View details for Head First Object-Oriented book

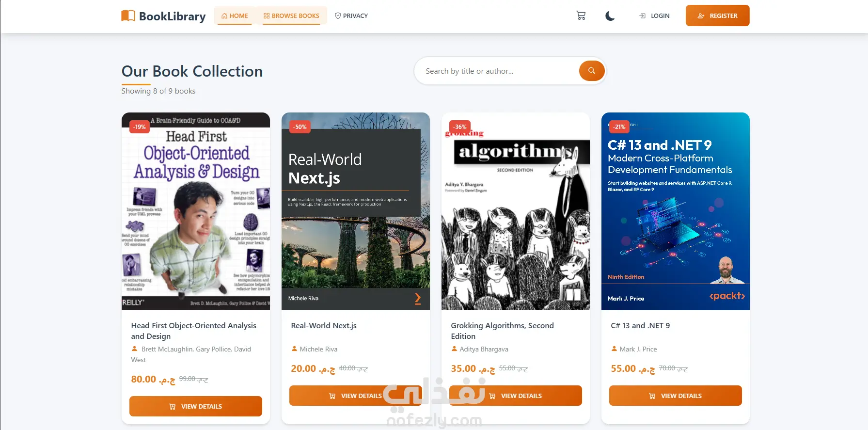pos(196,406)
